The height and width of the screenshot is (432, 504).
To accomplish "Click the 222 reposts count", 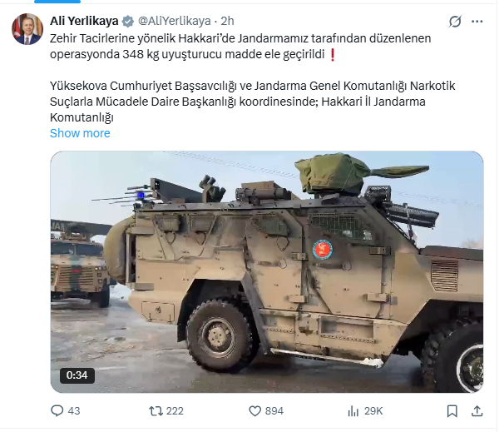I will 175,410.
